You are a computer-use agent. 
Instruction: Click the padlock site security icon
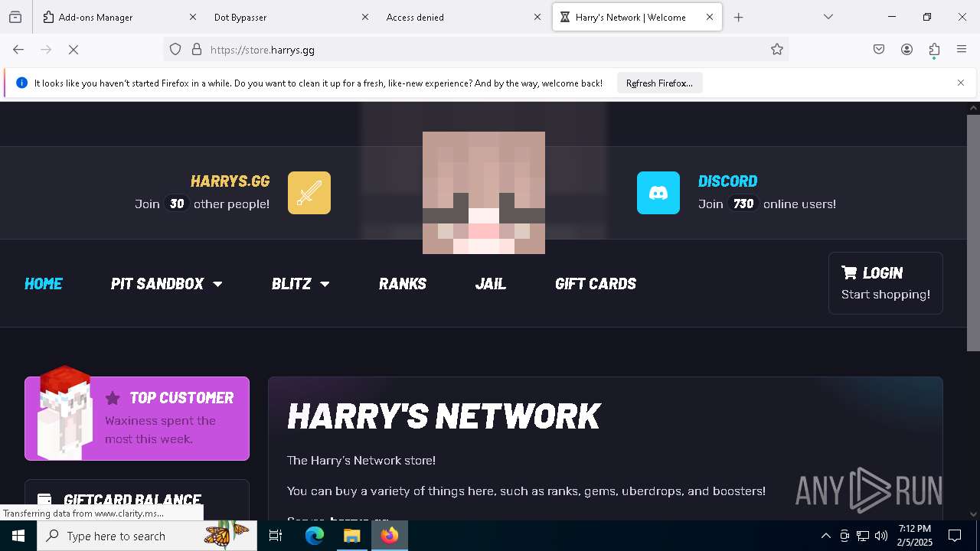pos(197,50)
